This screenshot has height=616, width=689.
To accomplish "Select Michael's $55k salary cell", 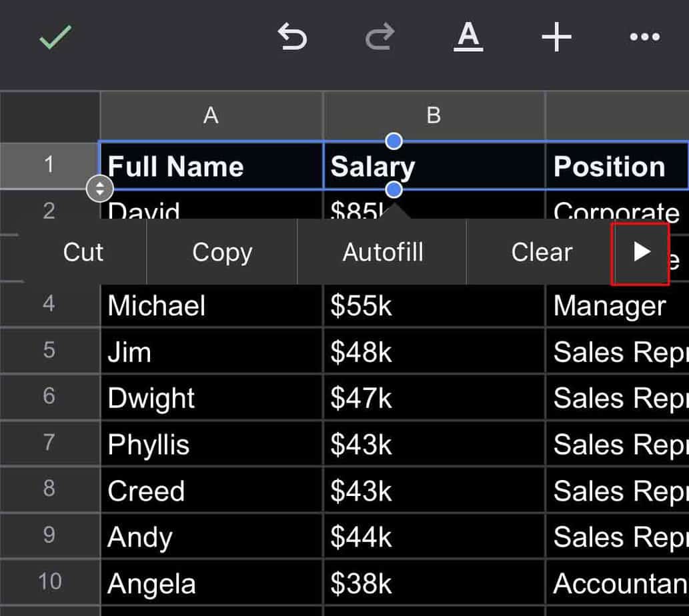I will [x=434, y=306].
